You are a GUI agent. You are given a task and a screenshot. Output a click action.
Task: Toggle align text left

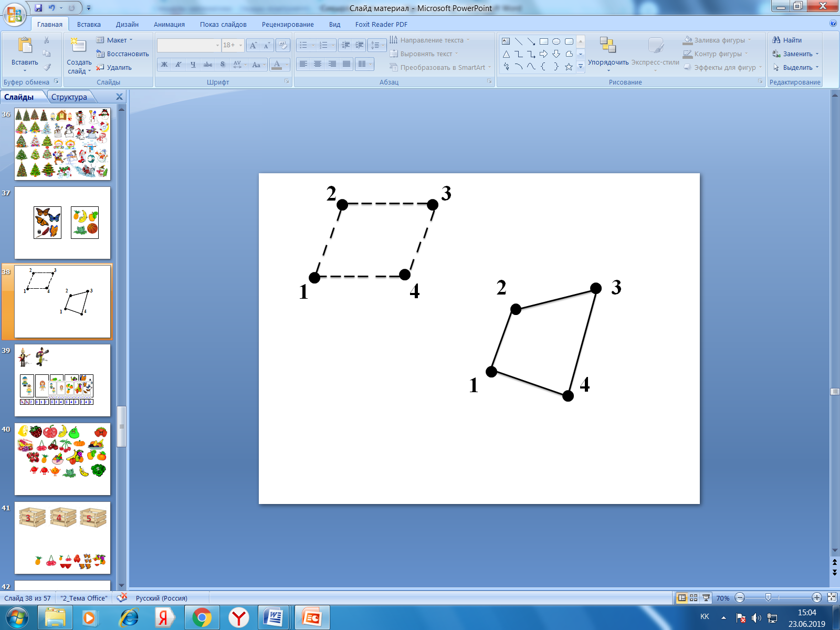[x=303, y=64]
